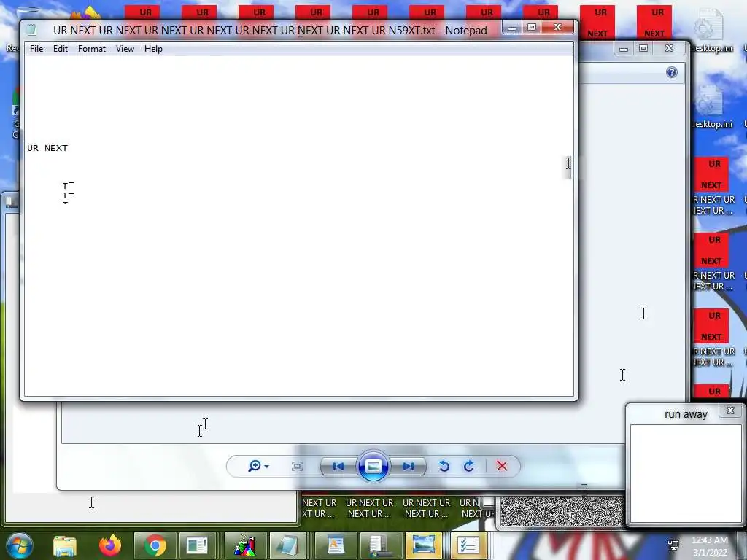Viewport: 747px width, 560px height.
Task: Go to next image in Photo Viewer
Action: point(408,466)
